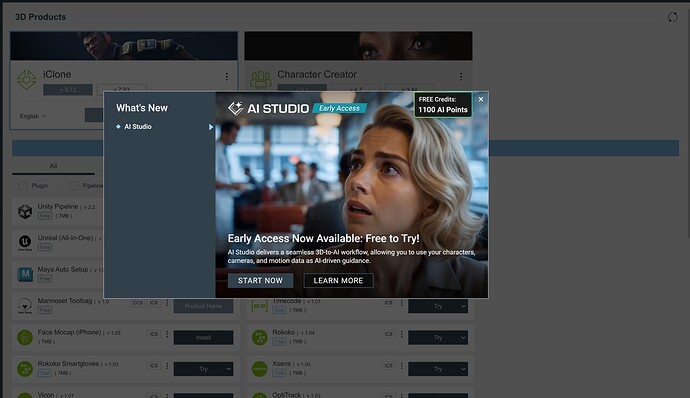
Task: Click the Rokoko plugin icon
Action: click(260, 337)
